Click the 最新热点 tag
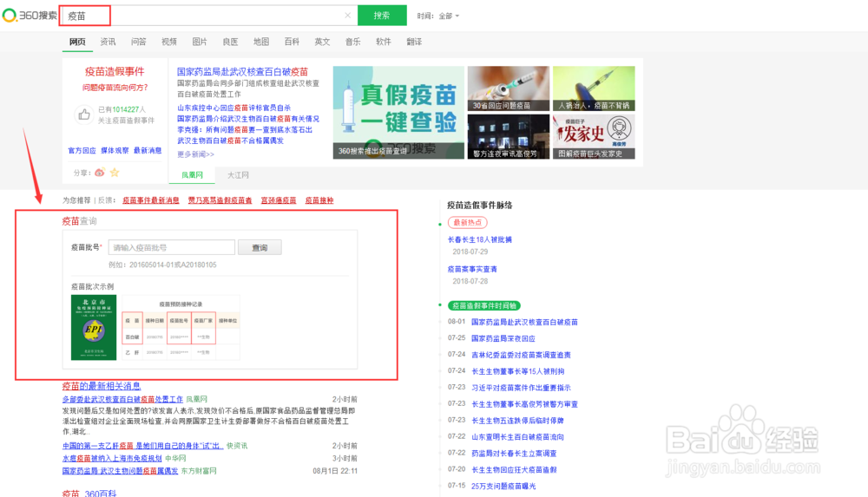868x497 pixels. pyautogui.click(x=467, y=223)
